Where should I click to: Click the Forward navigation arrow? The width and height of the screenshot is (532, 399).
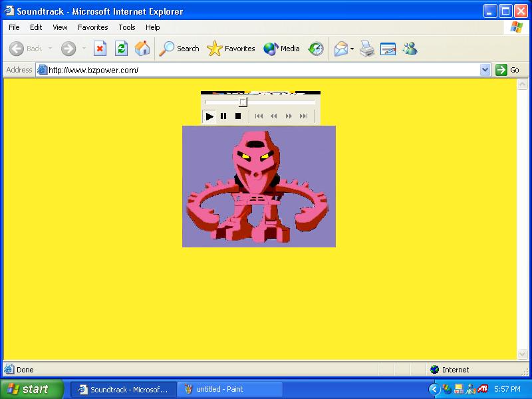coord(68,49)
